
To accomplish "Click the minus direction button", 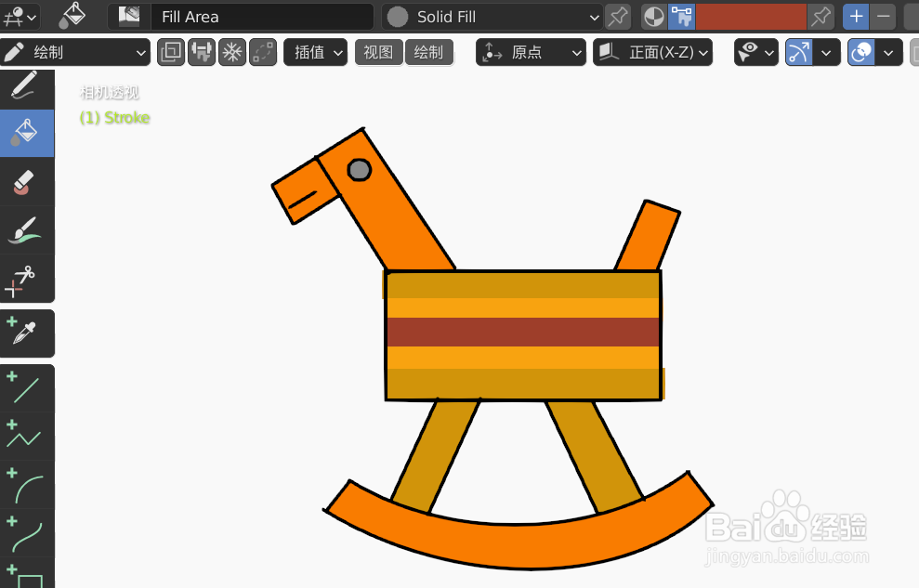I will pyautogui.click(x=884, y=17).
